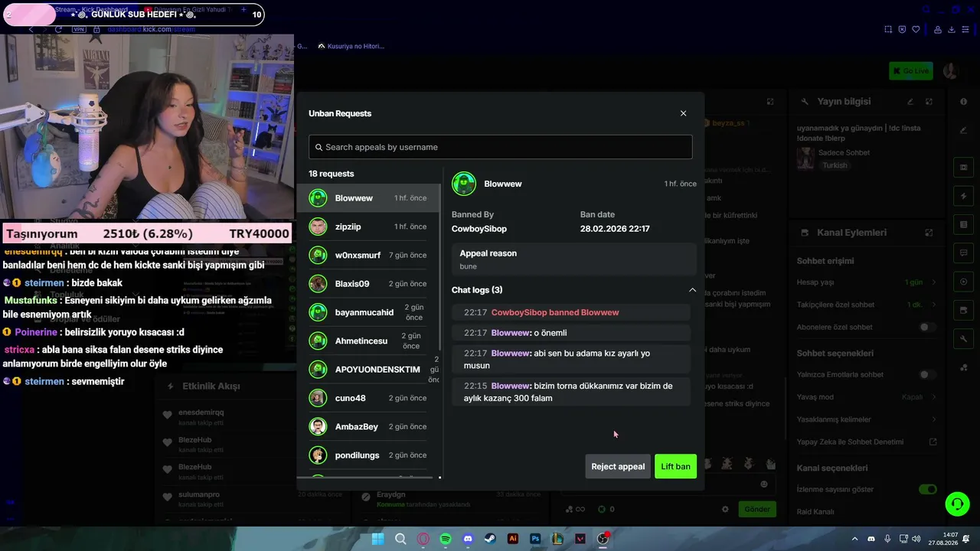The image size is (980, 551).
Task: Open Windows taskbar search
Action: click(400, 539)
